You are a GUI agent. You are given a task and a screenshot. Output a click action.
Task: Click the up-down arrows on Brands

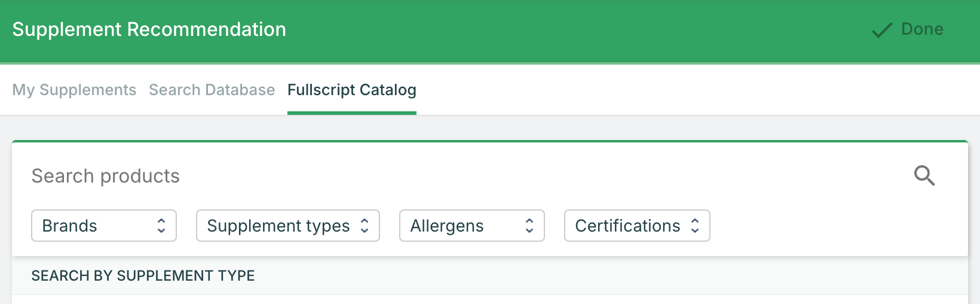(161, 226)
